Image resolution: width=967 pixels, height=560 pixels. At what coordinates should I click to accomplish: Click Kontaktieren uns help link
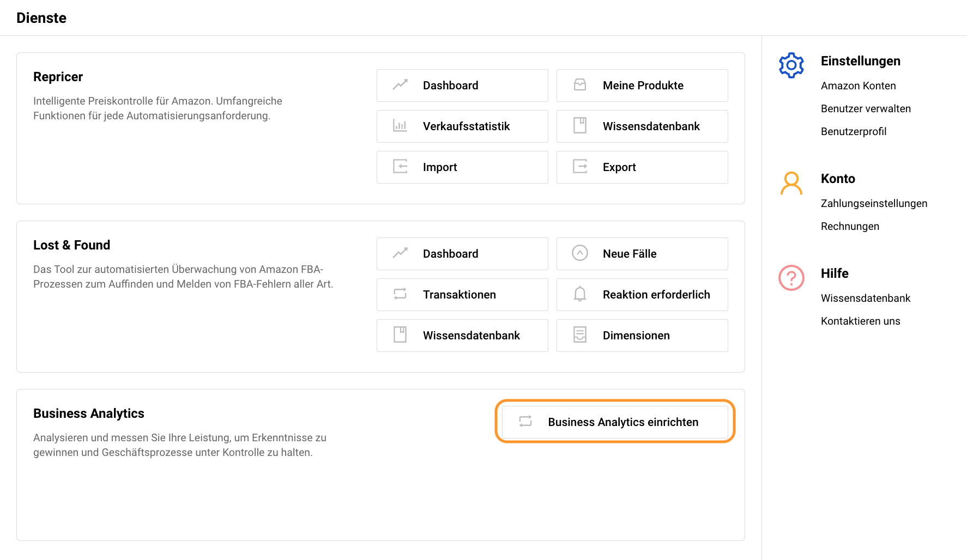pyautogui.click(x=860, y=321)
